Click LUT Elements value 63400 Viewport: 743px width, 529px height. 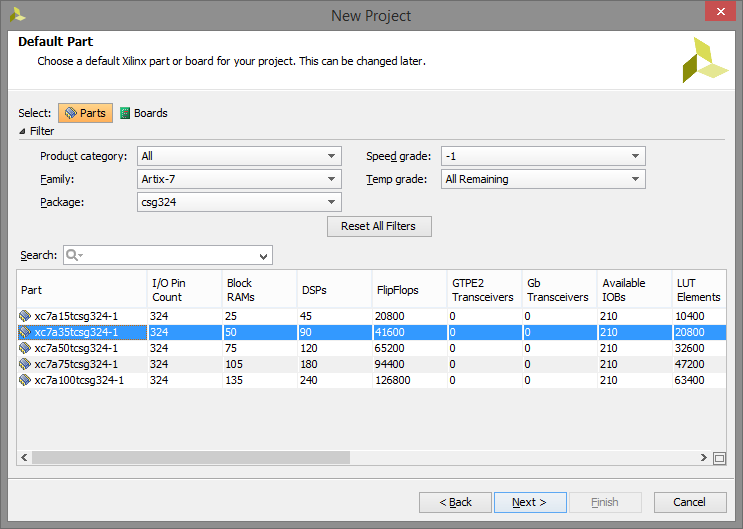(x=690, y=380)
